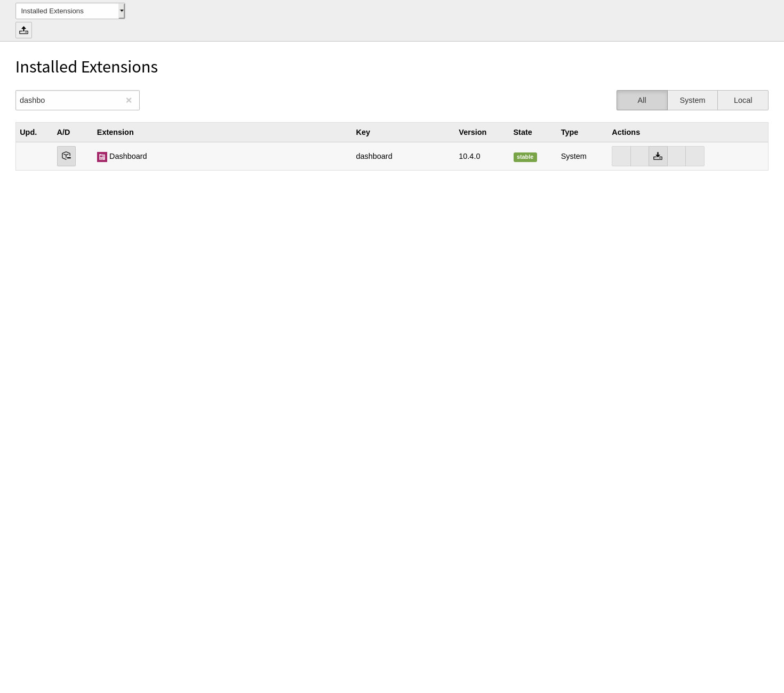Click the Upload Extension icon in toolbar
The height and width of the screenshot is (693, 784).
pos(23,30)
